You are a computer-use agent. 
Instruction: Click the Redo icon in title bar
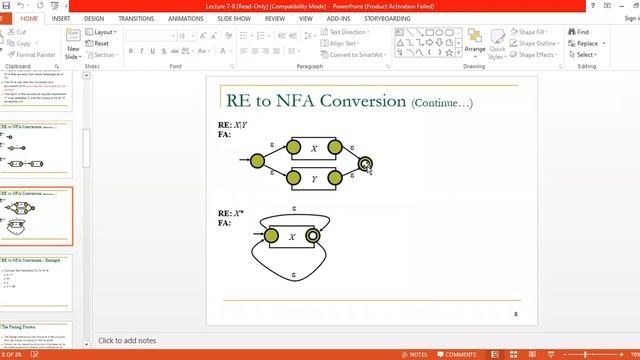coord(40,6)
